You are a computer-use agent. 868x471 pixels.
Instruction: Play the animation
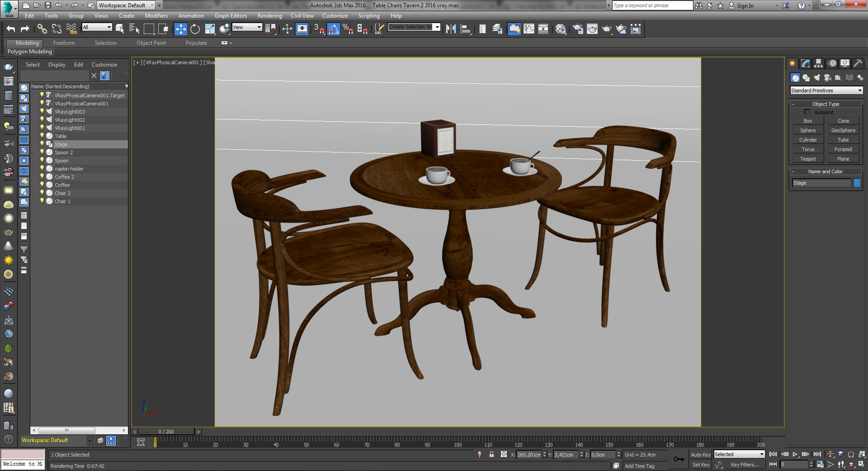pos(795,454)
